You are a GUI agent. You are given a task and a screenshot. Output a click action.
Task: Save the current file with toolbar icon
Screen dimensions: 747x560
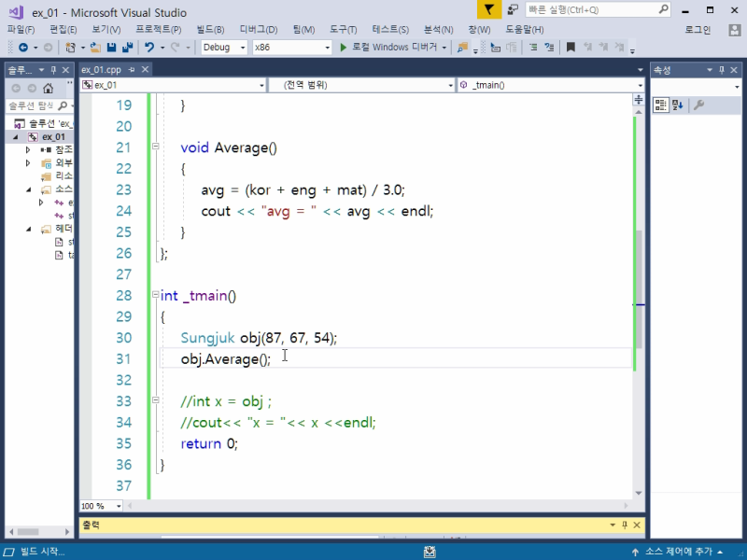pos(111,48)
